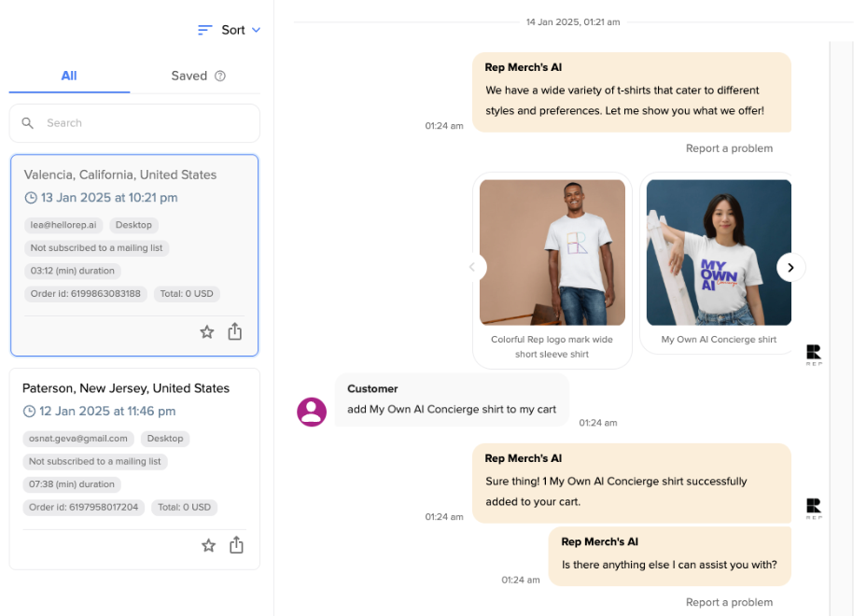Click the customer avatar icon
The height and width of the screenshot is (616, 867).
point(312,412)
